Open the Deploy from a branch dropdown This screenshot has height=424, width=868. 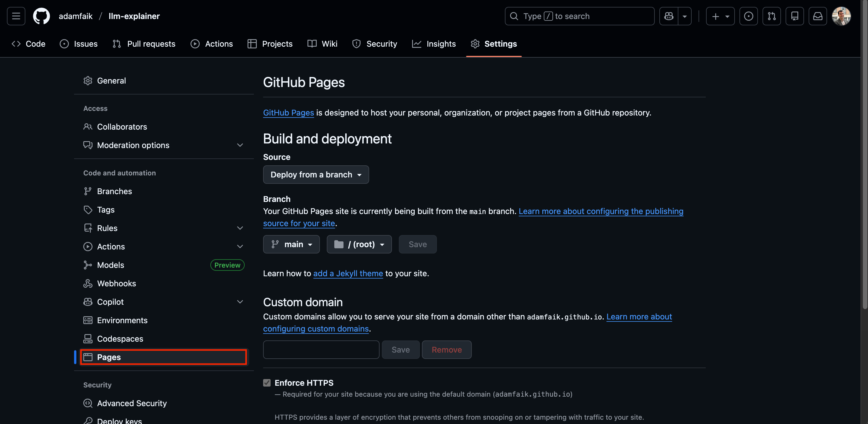tap(316, 175)
